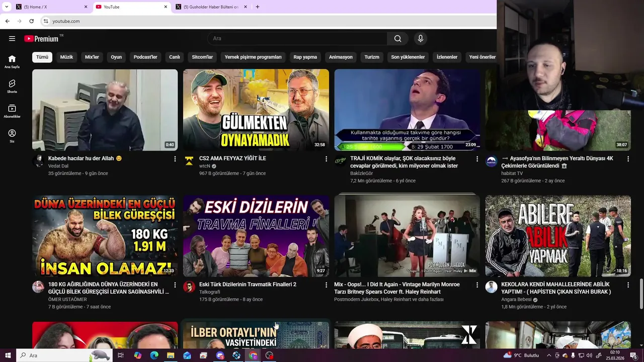
Task: Open title 'Eski Türk Dizilerinin Travmatik Finalleri 2'
Action: pyautogui.click(x=248, y=285)
